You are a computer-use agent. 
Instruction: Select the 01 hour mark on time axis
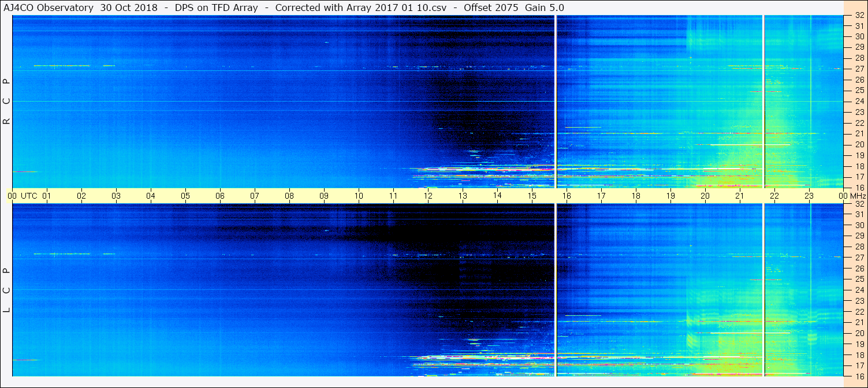47,196
